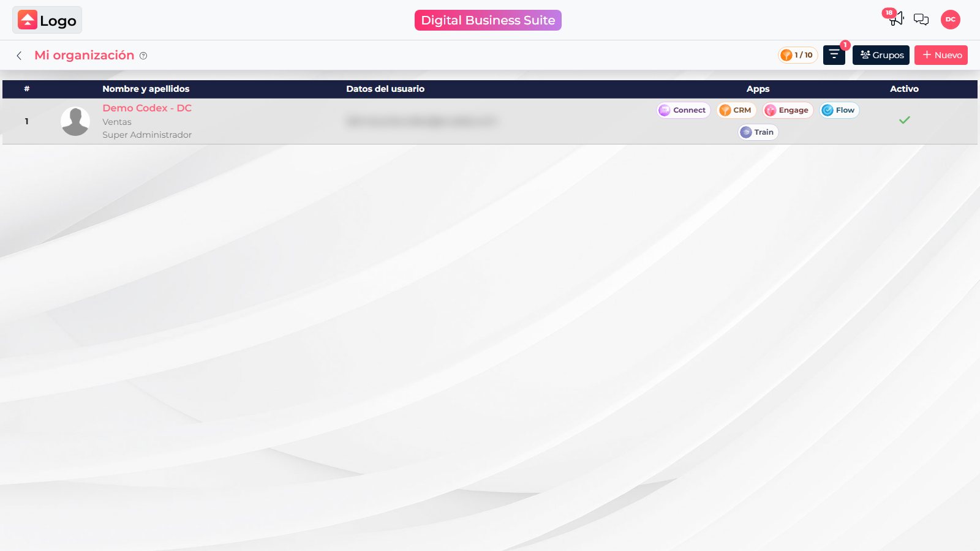Screen dimensions: 980x551
Task: Open the filter options button
Action: point(834,55)
